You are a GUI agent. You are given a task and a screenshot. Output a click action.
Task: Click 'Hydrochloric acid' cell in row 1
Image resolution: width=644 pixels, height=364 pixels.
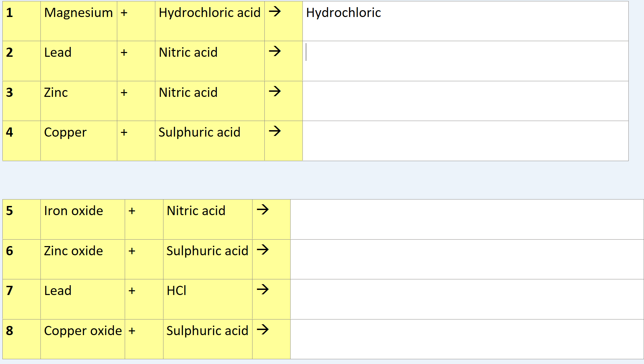coord(210,21)
